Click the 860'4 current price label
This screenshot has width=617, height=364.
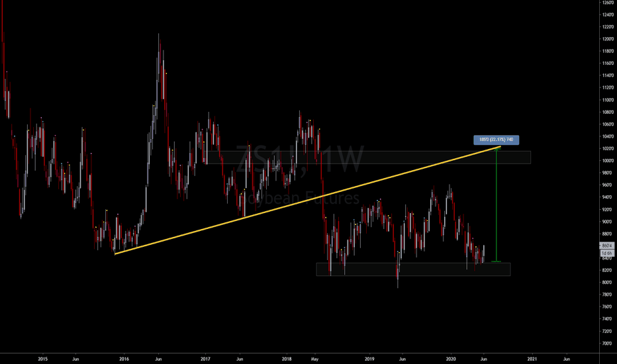tap(607, 246)
